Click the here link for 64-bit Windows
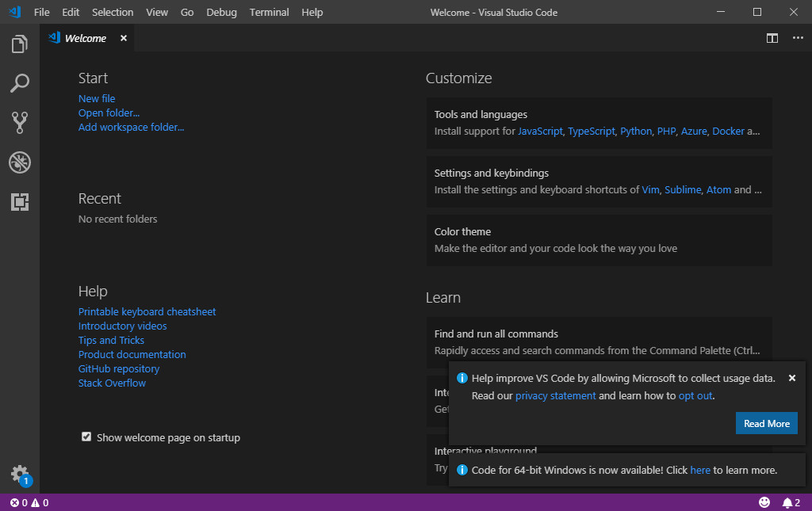Screen dimensions: 812x511 (x=700, y=470)
